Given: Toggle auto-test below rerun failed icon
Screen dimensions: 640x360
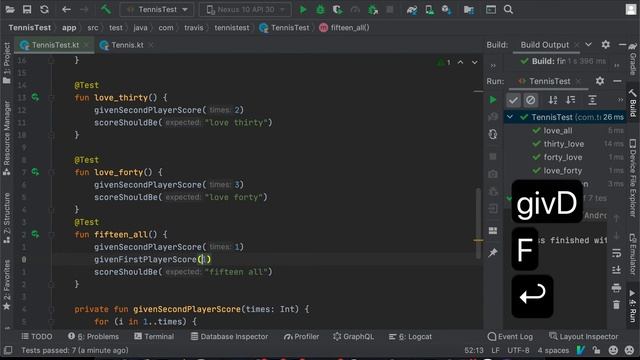Looking at the screenshot, I should coord(493,134).
